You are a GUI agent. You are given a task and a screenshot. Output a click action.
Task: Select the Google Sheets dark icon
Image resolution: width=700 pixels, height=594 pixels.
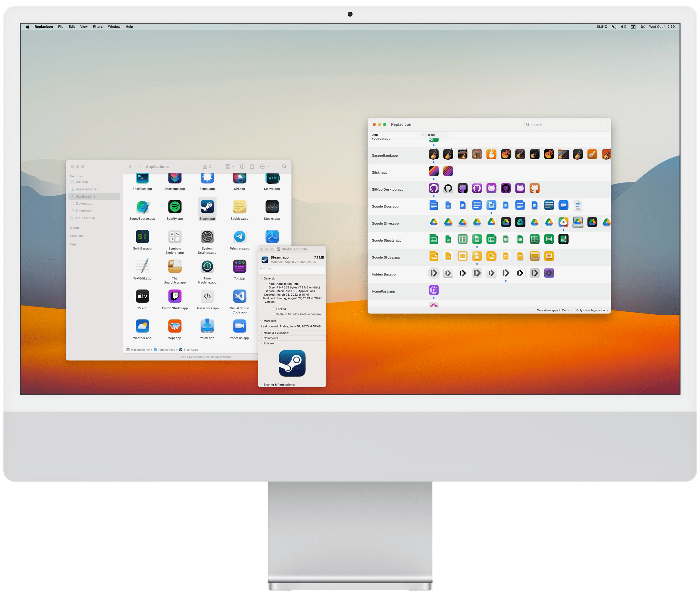pyautogui.click(x=564, y=240)
